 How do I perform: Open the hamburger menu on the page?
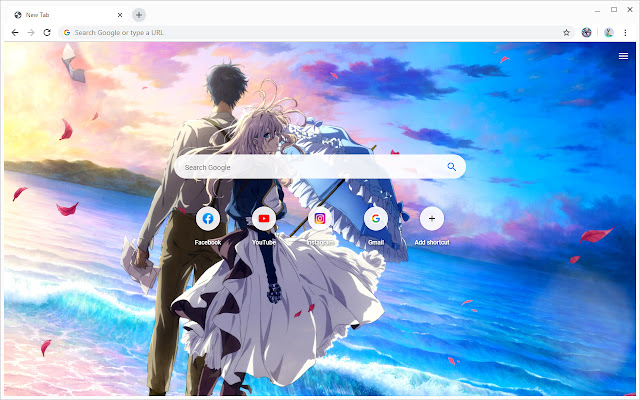coord(623,56)
